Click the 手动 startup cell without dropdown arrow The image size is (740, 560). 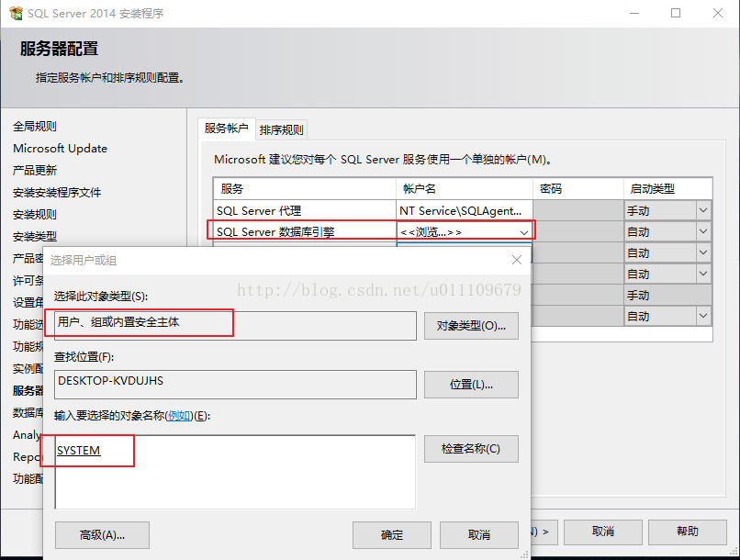pos(667,296)
